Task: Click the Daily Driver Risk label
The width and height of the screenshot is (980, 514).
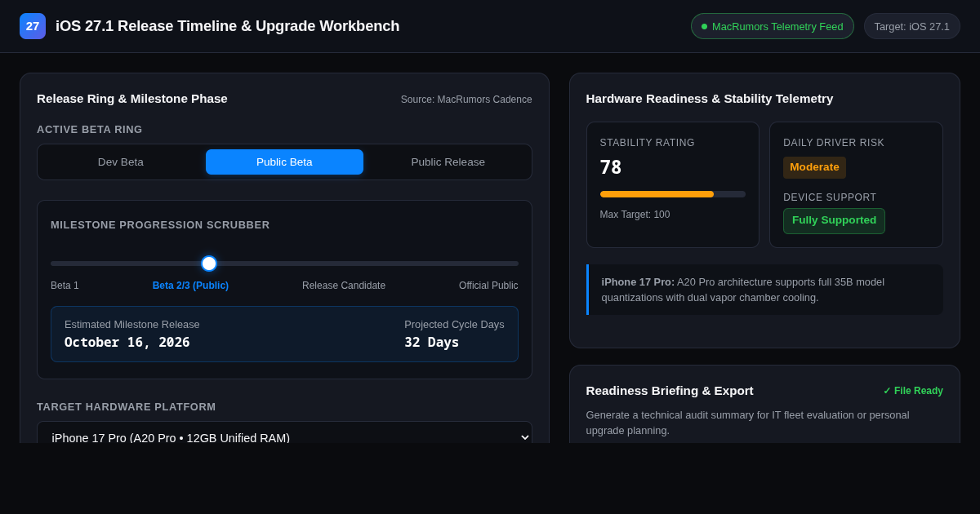Action: [834, 143]
